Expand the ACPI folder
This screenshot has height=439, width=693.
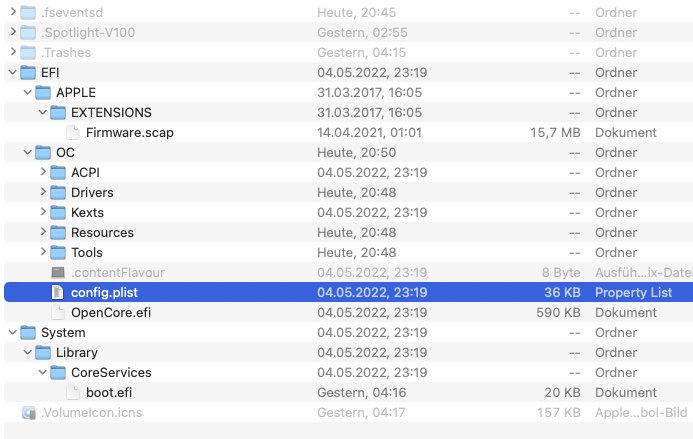[43, 172]
